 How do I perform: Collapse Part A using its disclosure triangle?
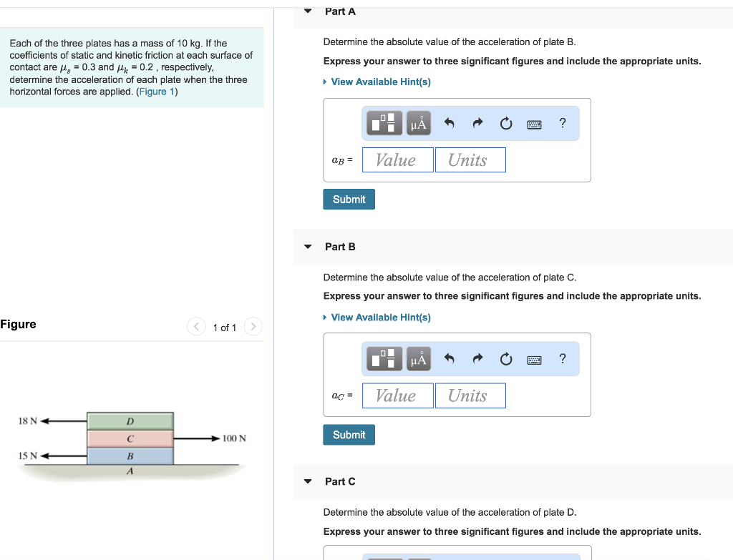pos(307,11)
